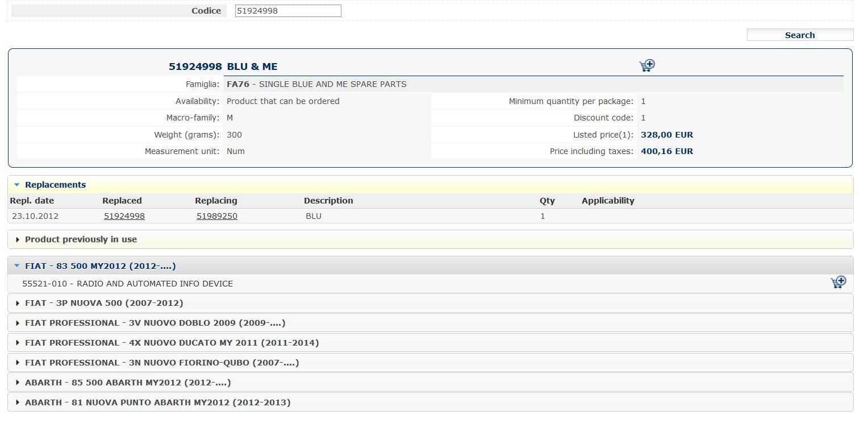Click price including taxes 400,16 EUR
This screenshot has height=432, width=868.
click(x=667, y=151)
